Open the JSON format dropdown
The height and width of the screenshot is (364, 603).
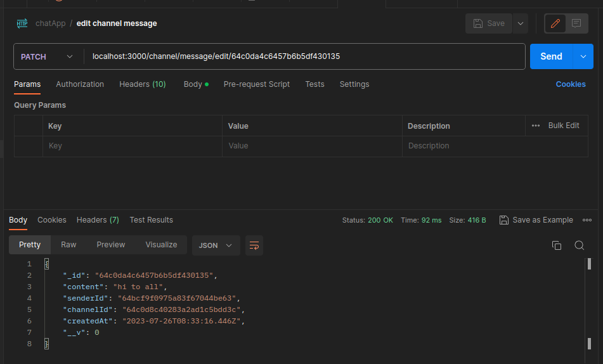tap(216, 245)
